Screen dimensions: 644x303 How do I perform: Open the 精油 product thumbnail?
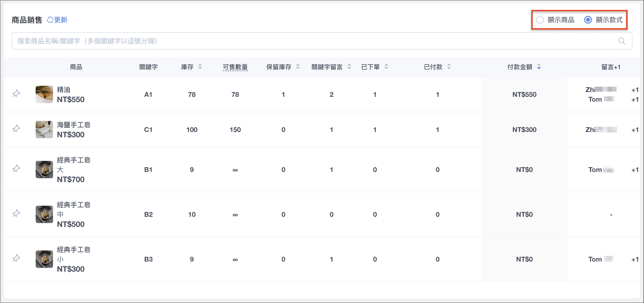[44, 94]
